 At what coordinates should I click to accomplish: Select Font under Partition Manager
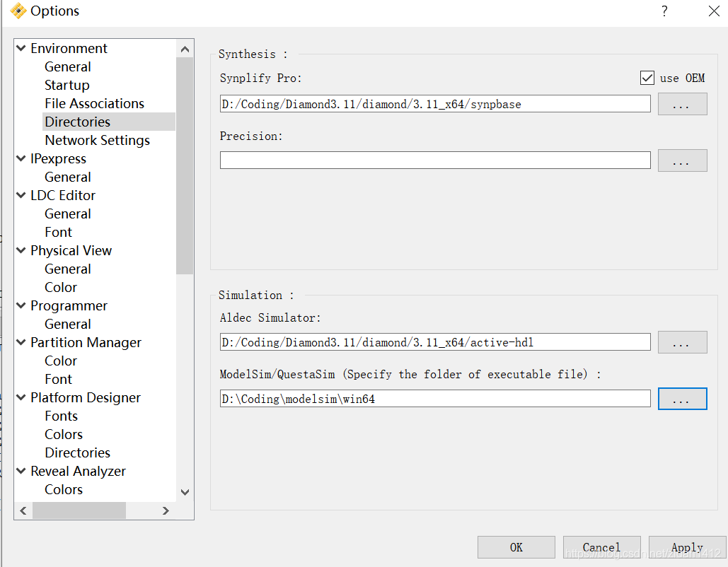coord(58,379)
